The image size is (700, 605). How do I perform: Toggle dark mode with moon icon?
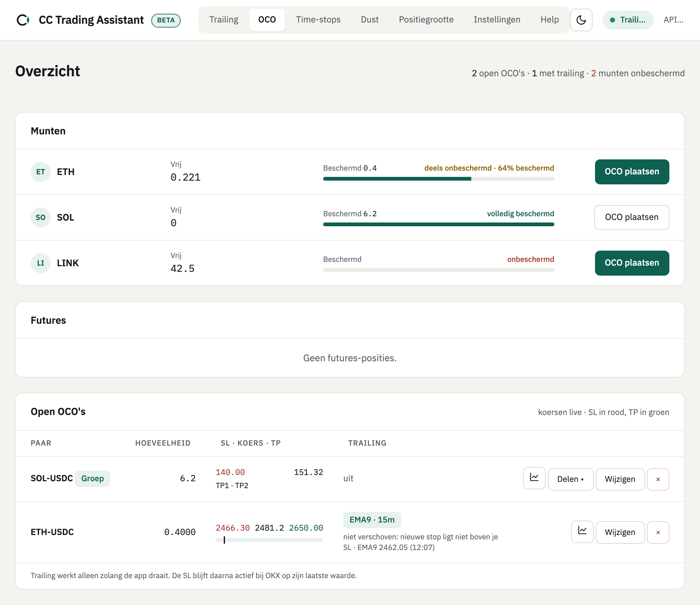pos(581,20)
